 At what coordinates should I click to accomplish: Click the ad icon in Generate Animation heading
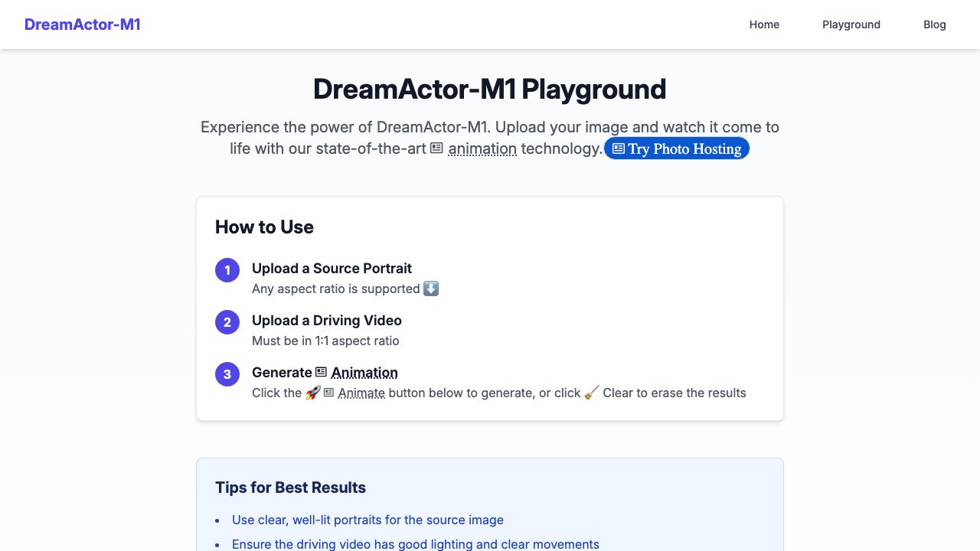[x=322, y=372]
